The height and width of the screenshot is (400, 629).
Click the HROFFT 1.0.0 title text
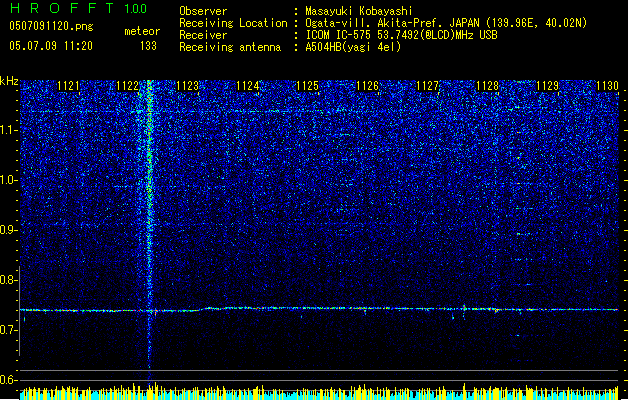tap(79, 8)
